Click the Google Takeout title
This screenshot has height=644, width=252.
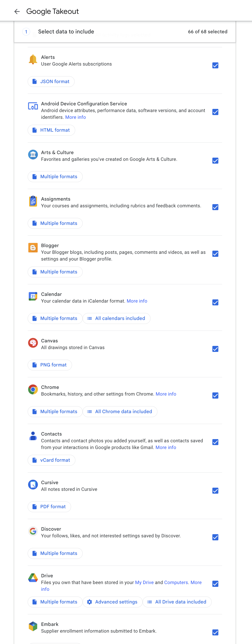53,11
